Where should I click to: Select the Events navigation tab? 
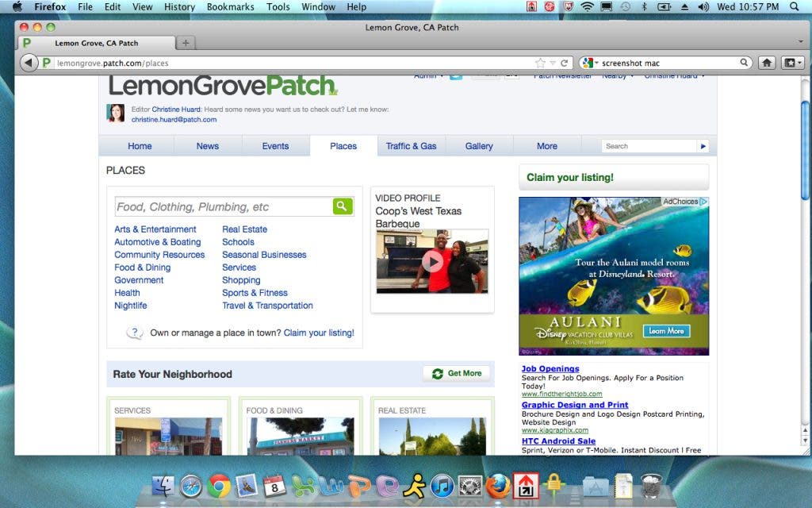click(x=275, y=146)
